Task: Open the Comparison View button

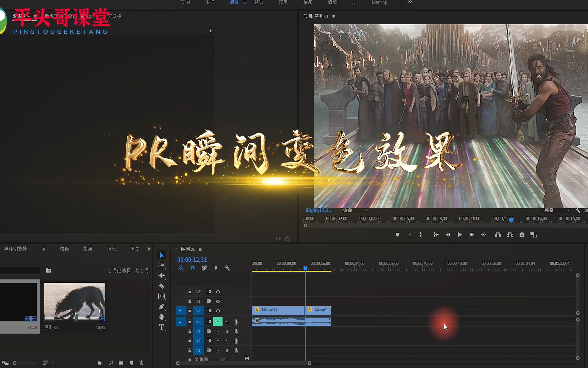Action: (534, 235)
